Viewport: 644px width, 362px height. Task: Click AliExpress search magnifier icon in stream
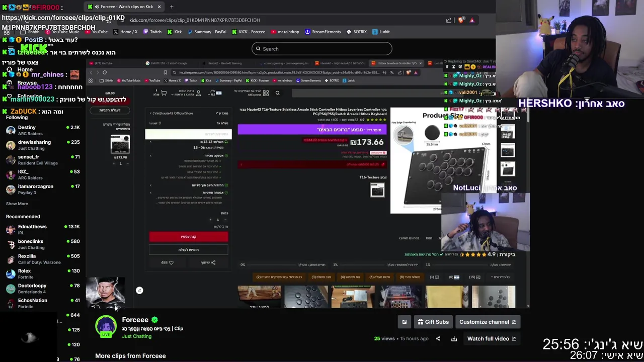click(277, 93)
